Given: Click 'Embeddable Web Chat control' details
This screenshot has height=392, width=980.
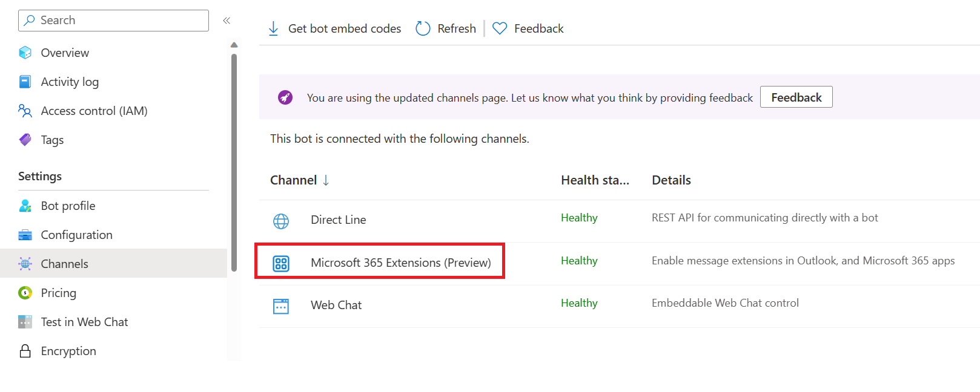Looking at the screenshot, I should (x=725, y=303).
